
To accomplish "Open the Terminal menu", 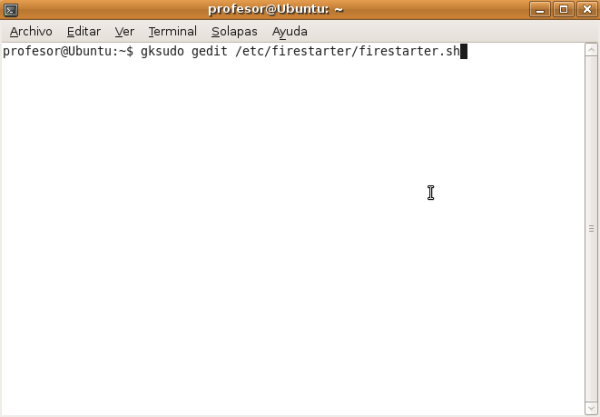I will click(x=173, y=31).
